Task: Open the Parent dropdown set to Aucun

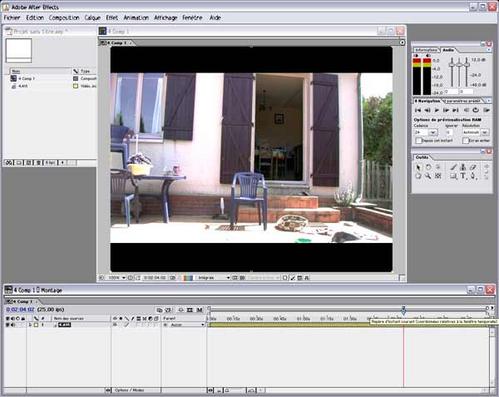Action: point(184,325)
